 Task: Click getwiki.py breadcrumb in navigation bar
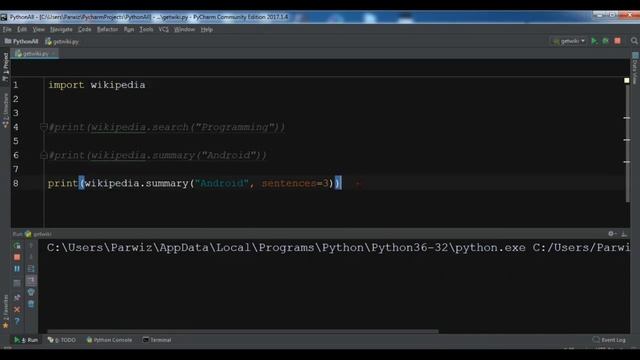(62, 41)
